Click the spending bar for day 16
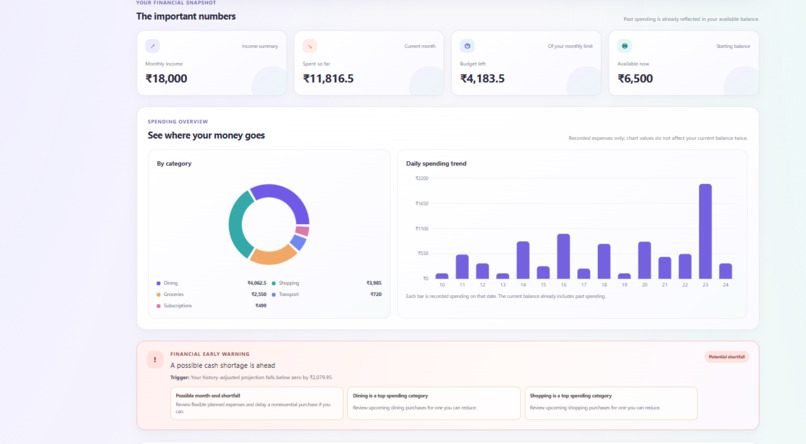Screen dimensions: 806x444 pos(563,256)
